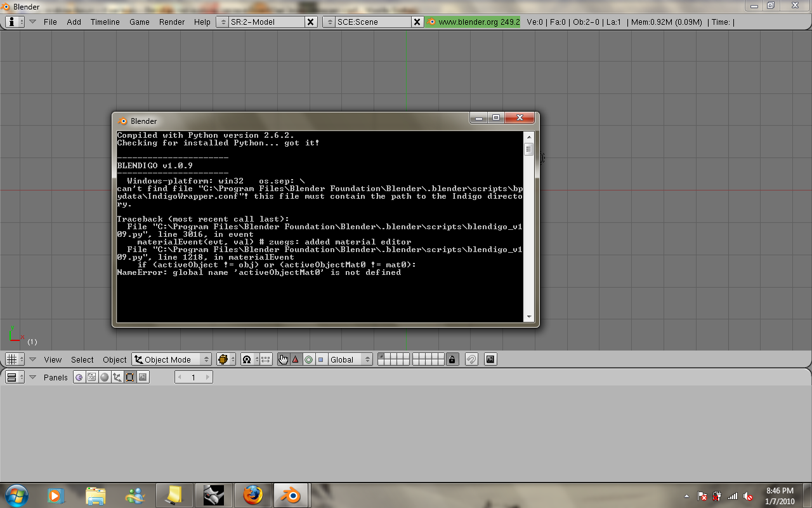The width and height of the screenshot is (812, 508).
Task: Switch to the Script panel context icon
Action: 92,377
